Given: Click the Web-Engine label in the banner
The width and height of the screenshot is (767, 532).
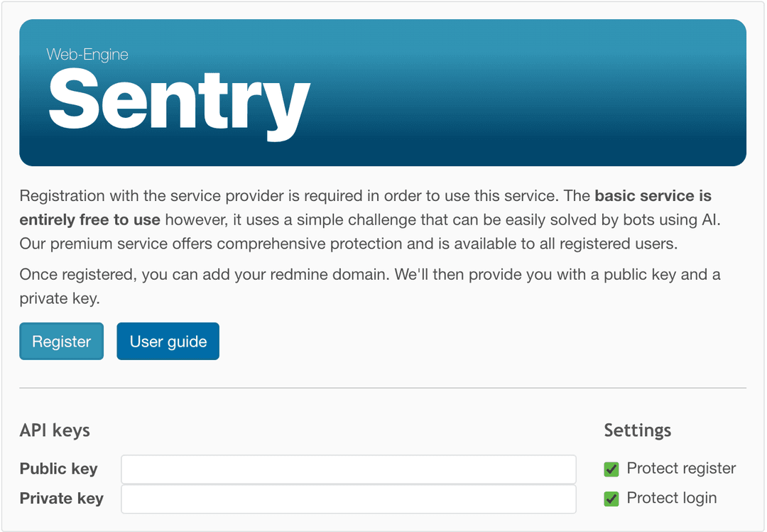Looking at the screenshot, I should point(87,54).
